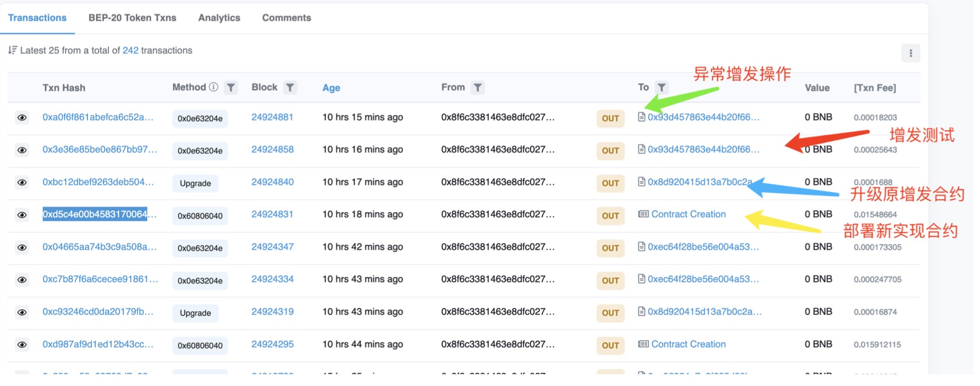Click the Method column info icon
The image size is (980, 386).
(213, 87)
